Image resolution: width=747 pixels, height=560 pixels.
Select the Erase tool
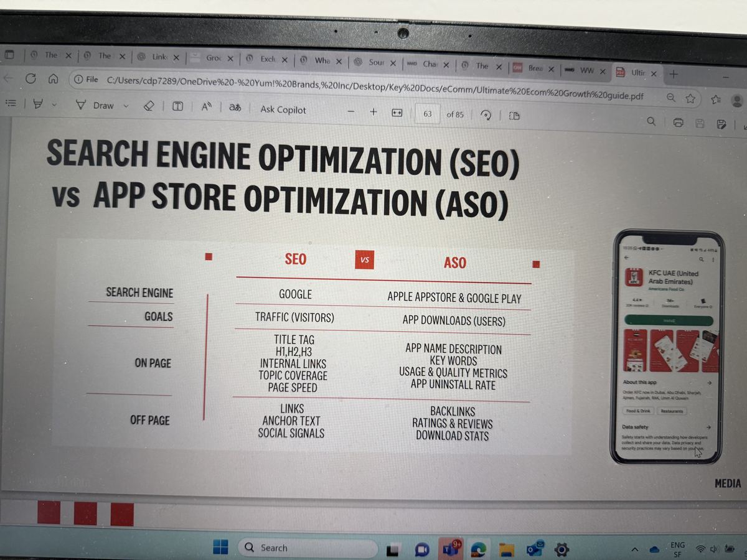click(149, 106)
